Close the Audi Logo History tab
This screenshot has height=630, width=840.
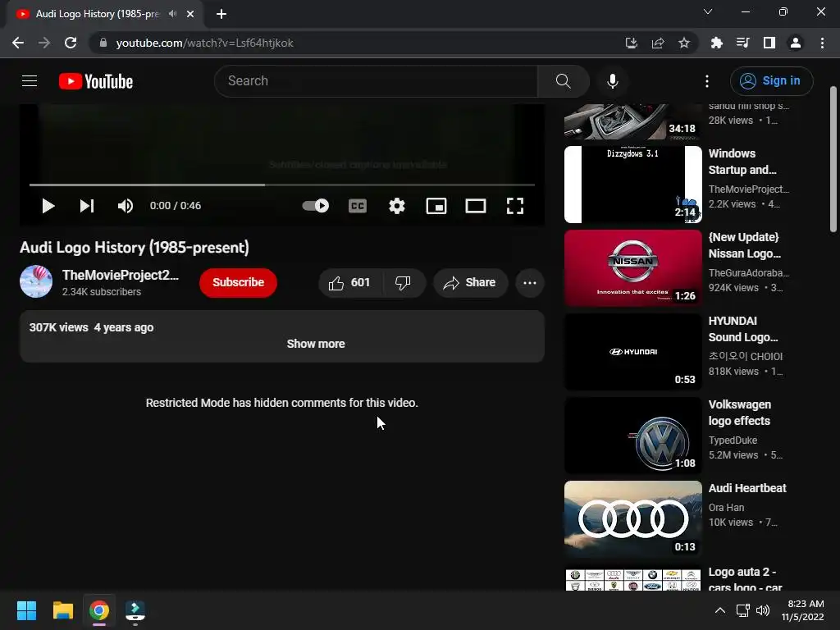point(190,14)
